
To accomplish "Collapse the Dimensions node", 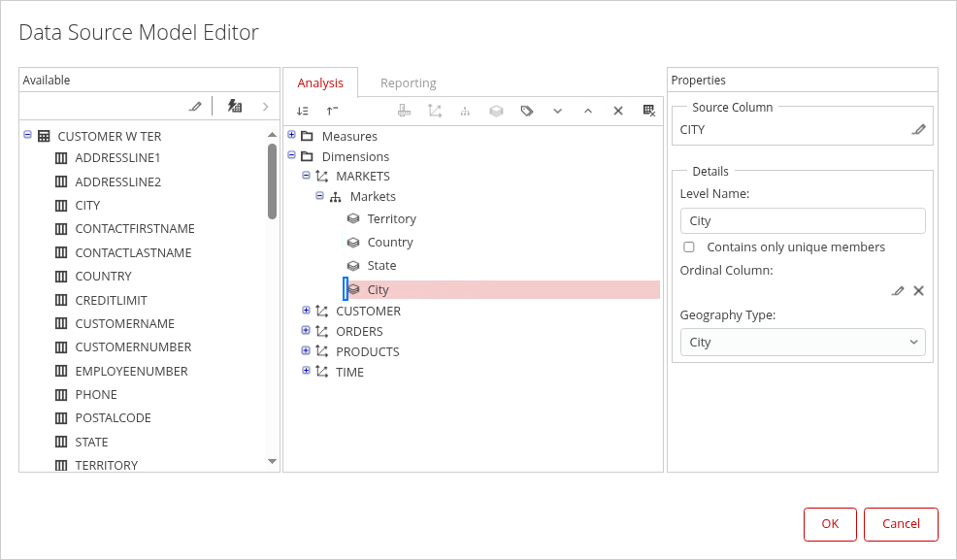I will 292,155.
